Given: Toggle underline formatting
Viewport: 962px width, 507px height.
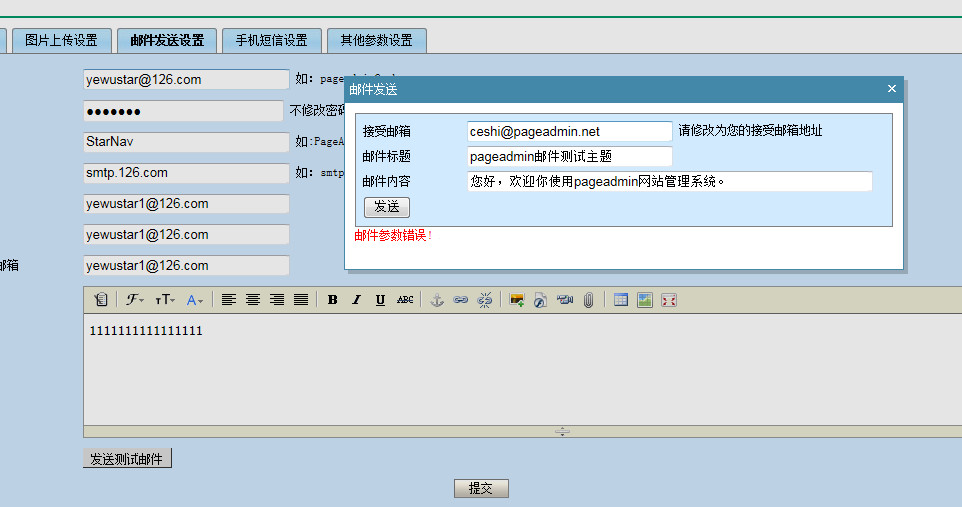Looking at the screenshot, I should [380, 300].
